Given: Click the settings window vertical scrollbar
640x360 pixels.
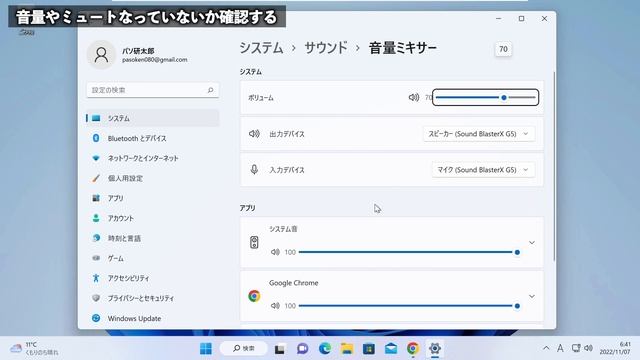Looking at the screenshot, I should click(x=554, y=166).
